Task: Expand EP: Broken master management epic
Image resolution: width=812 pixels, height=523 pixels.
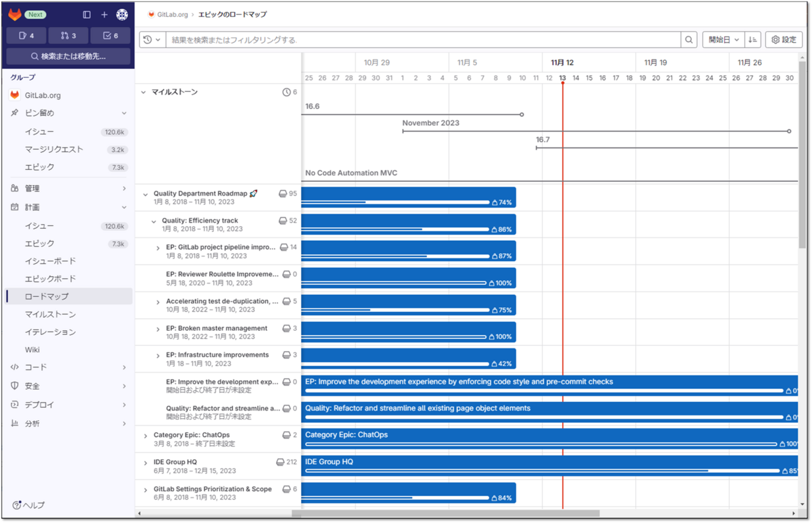Action: (x=158, y=329)
